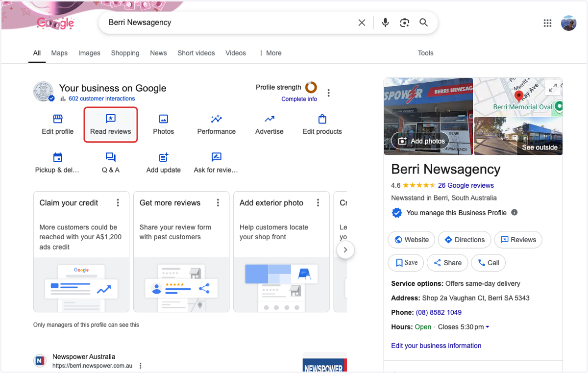
Task: Open 602 customer interactions link
Action: pos(101,99)
